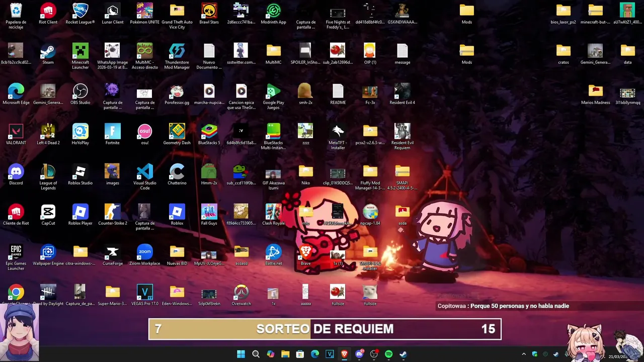Open Visual Studio Code shortcut
644x362 pixels.
144,176
